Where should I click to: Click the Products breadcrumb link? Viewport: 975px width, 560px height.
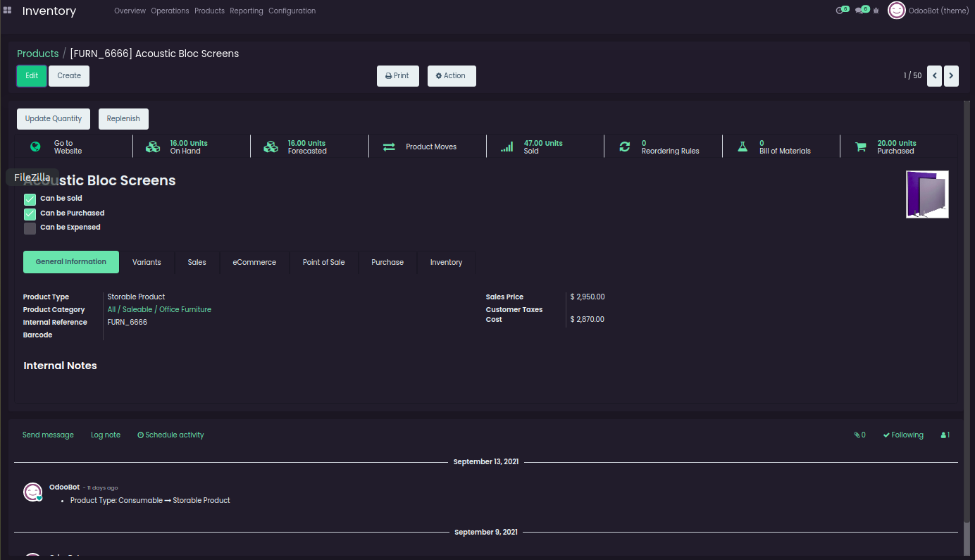38,54
